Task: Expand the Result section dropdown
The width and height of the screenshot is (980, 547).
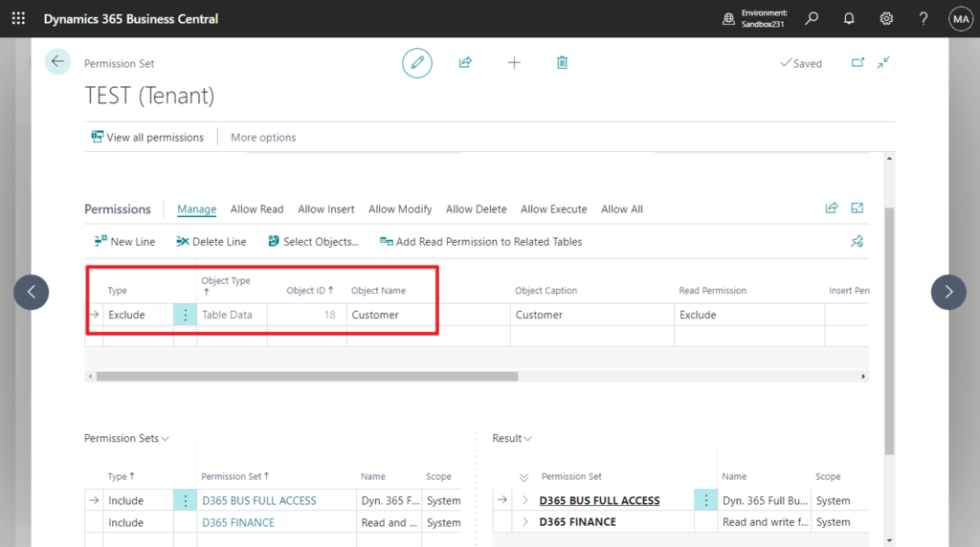Action: [512, 438]
